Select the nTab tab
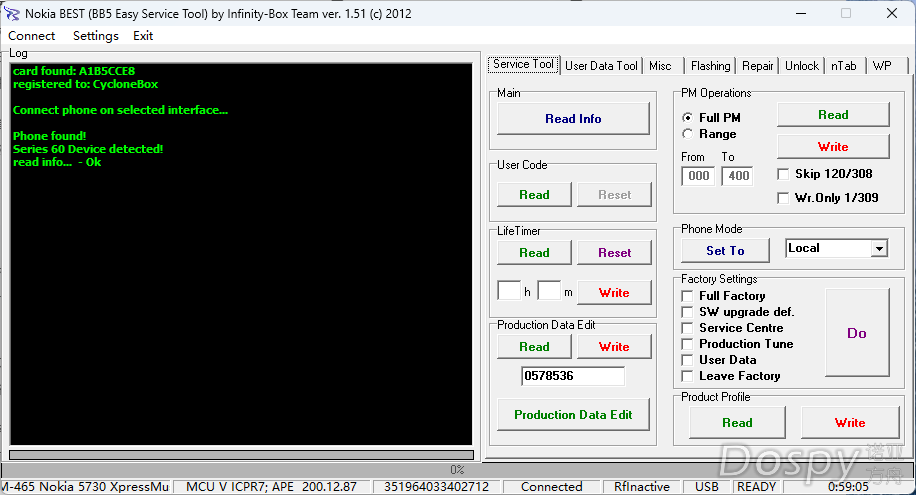This screenshot has height=495, width=916. click(844, 65)
